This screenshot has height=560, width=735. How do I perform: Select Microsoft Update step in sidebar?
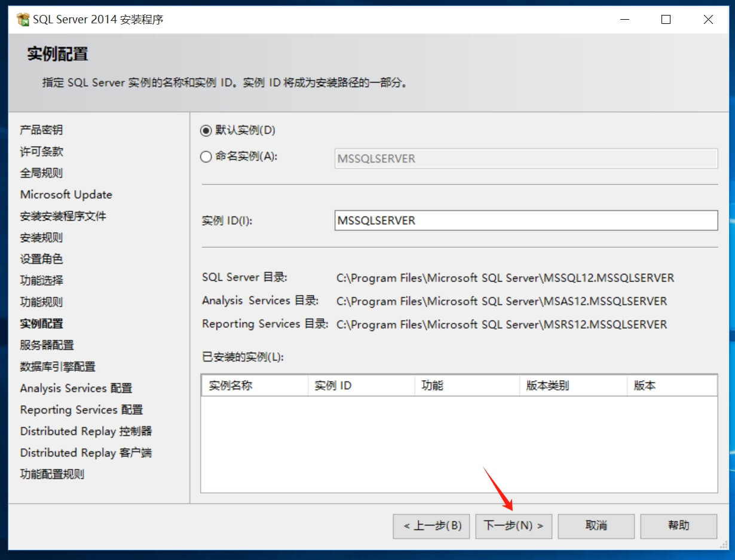click(66, 194)
